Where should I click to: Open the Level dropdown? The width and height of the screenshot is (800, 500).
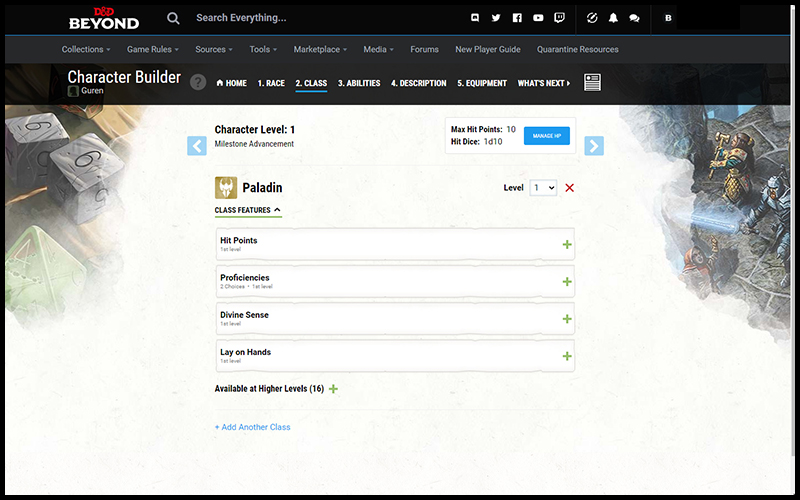(x=543, y=188)
